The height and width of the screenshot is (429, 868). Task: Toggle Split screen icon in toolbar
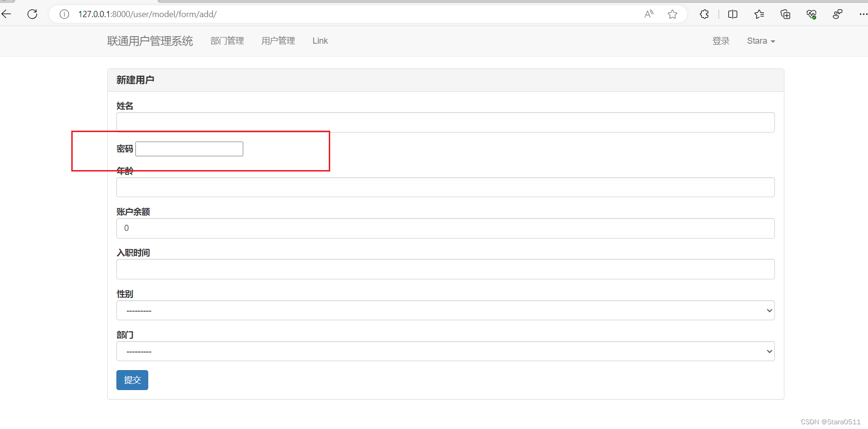(733, 14)
